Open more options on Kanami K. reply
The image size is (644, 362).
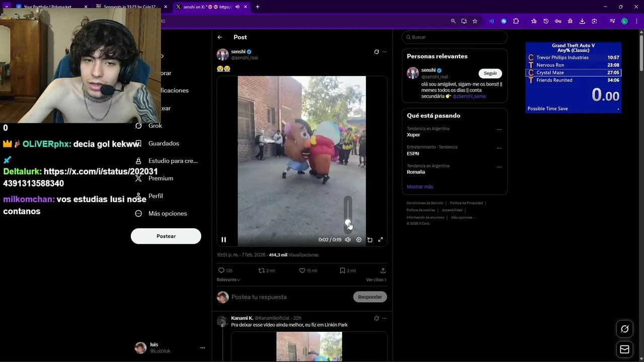(384, 318)
